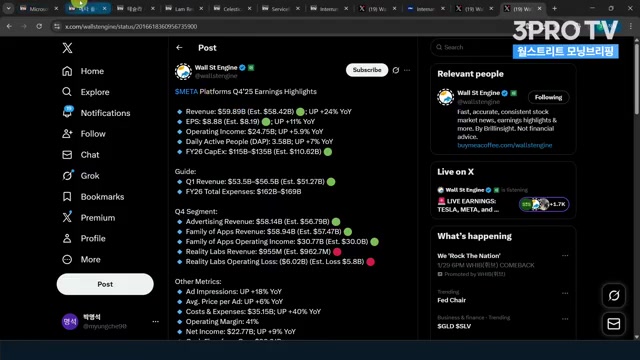Open site information icon in address bar
This screenshot has width=640, height=360.
(57, 27)
